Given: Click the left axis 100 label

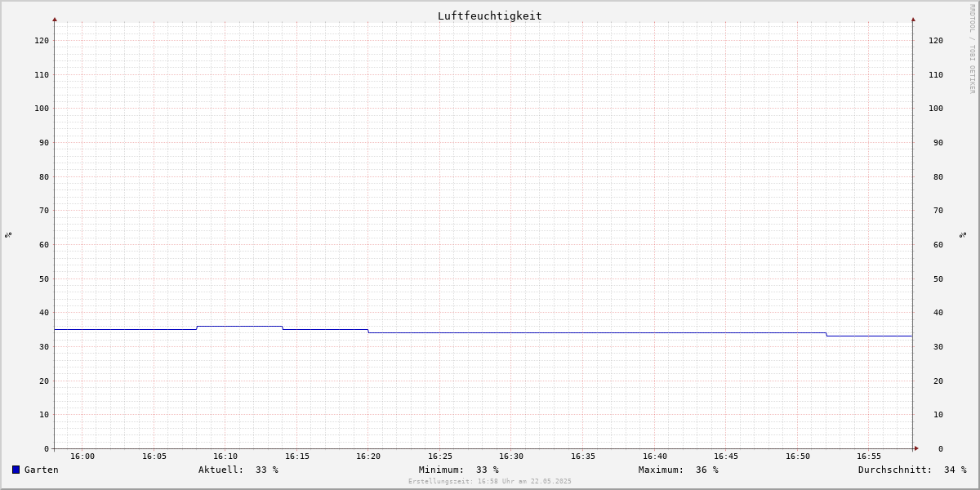Looking at the screenshot, I should click(x=42, y=109).
